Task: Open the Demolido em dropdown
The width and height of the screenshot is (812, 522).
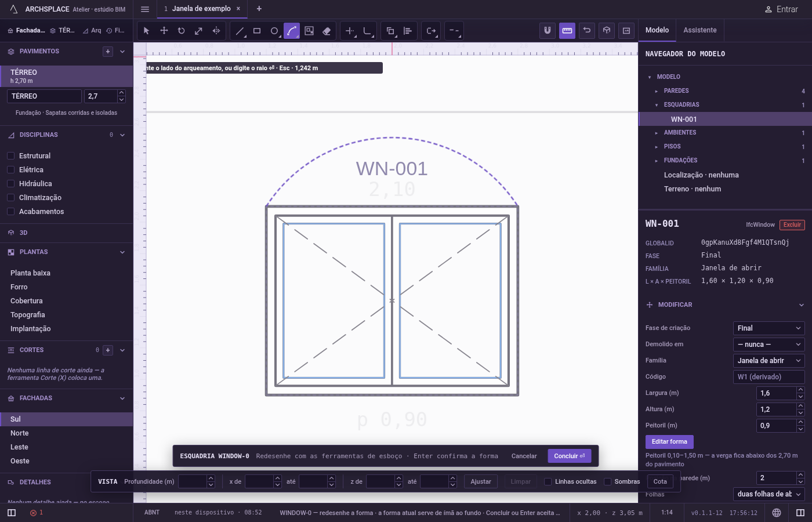Action: click(x=769, y=345)
